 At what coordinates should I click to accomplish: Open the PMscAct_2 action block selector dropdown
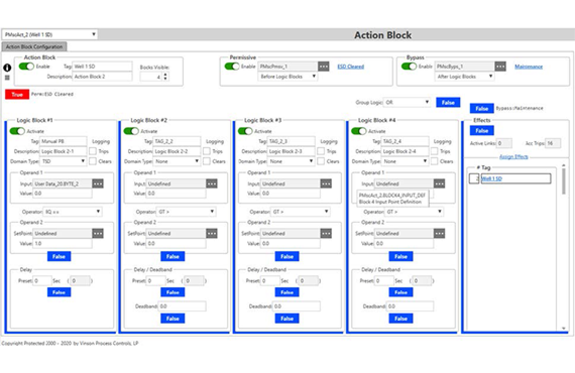coord(50,34)
